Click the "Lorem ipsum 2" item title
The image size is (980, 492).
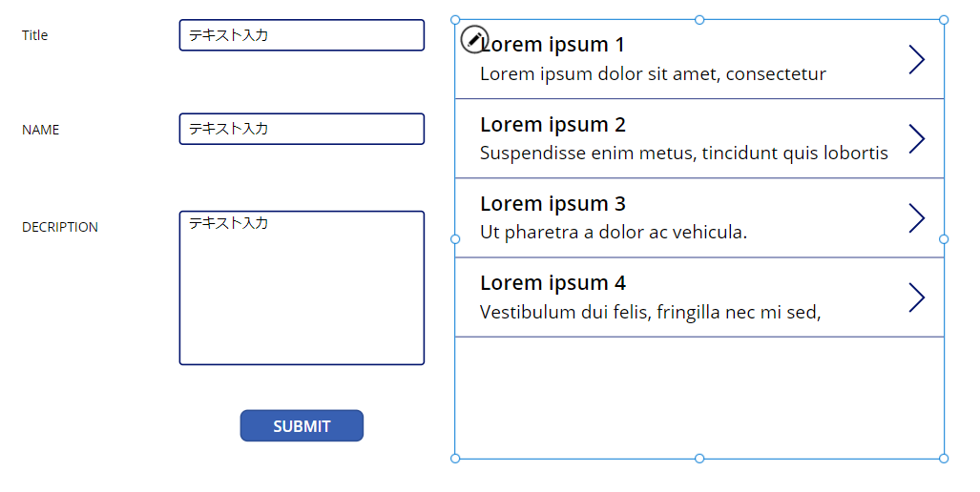[x=553, y=125]
